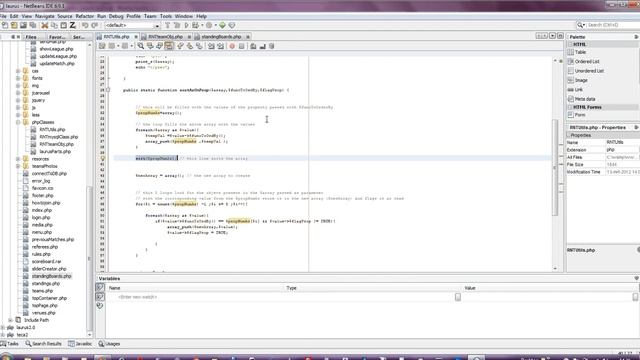Click the editor Find Selection magnifier icon
This screenshot has height=360, width=640.
coord(140,46)
